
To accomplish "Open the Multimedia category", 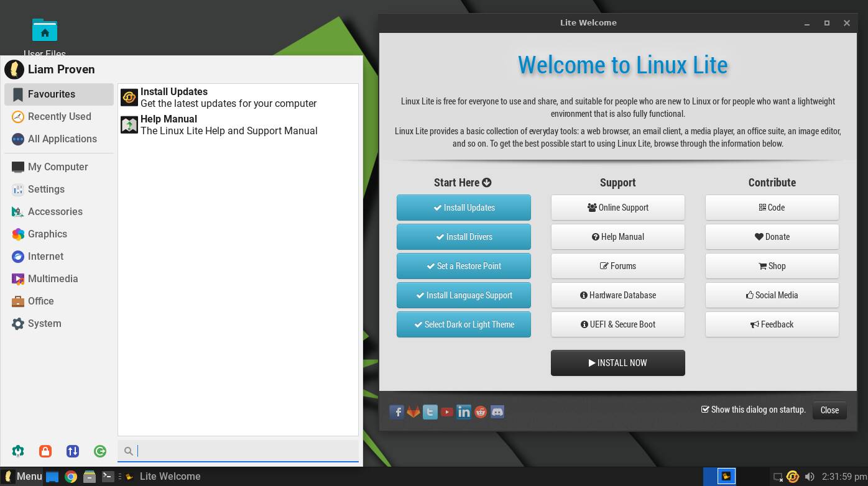I will pos(59,279).
